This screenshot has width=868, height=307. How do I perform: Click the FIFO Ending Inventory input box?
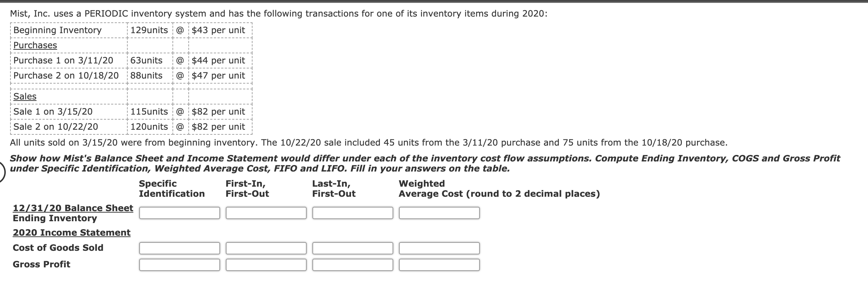[x=266, y=213]
